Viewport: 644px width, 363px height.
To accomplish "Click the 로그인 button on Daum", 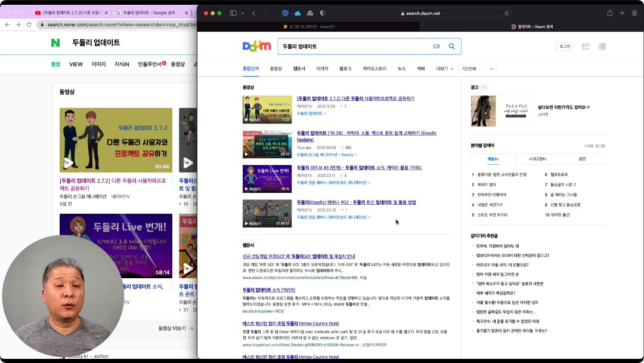I will pyautogui.click(x=565, y=47).
